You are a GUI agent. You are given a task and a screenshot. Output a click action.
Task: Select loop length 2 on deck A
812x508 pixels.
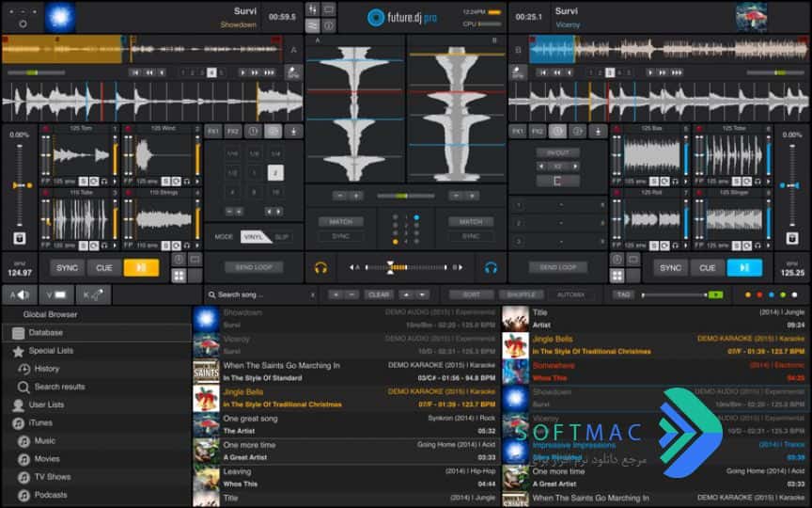(275, 173)
